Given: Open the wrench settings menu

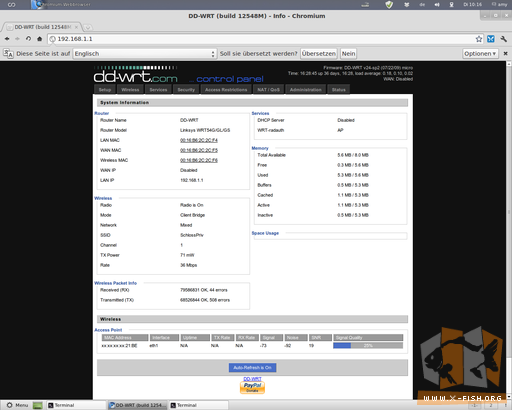Looking at the screenshot, I should pyautogui.click(x=504, y=39).
